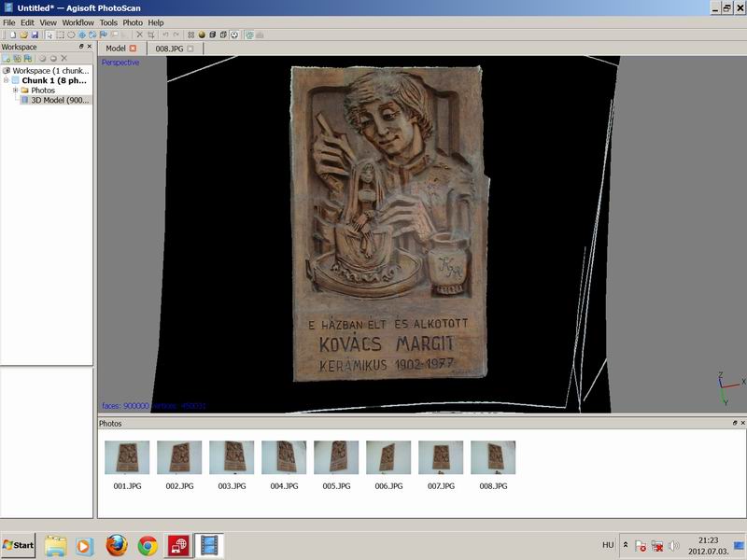
Task: Expand the Photos folder in Workspace tree
Action: tap(15, 91)
